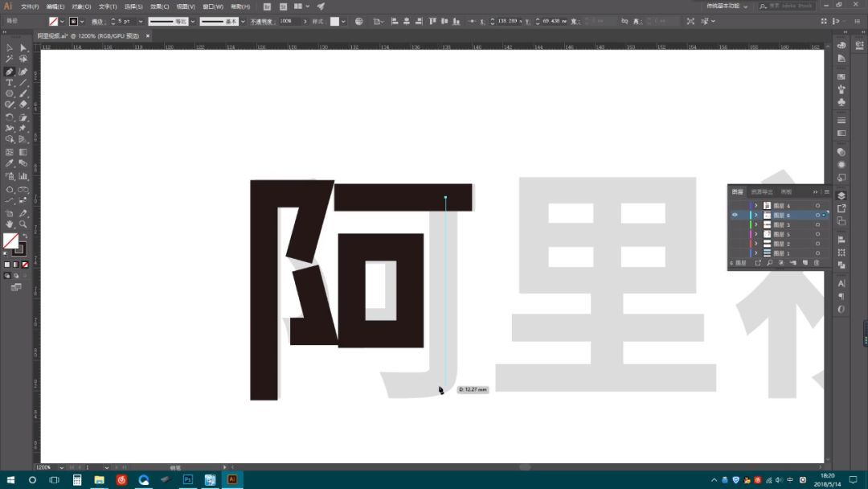The image size is (868, 489).
Task: Select the Magic Wand tool
Action: click(x=10, y=60)
